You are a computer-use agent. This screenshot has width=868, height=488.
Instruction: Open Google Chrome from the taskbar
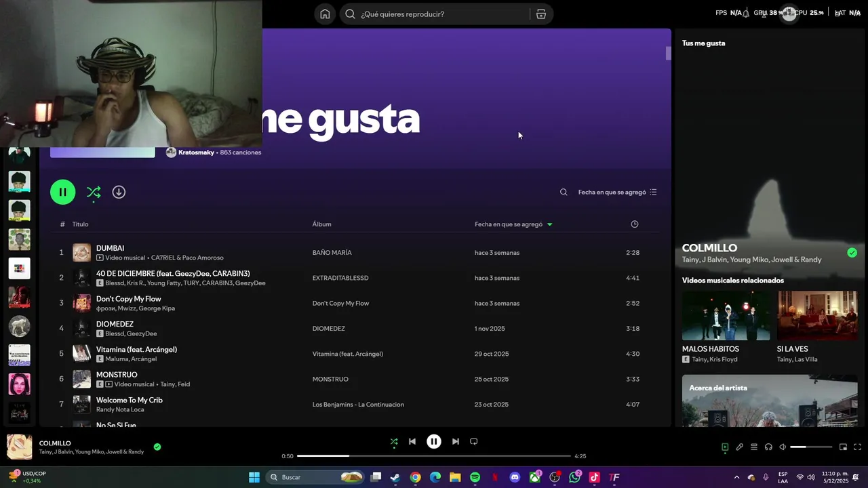[x=415, y=477]
